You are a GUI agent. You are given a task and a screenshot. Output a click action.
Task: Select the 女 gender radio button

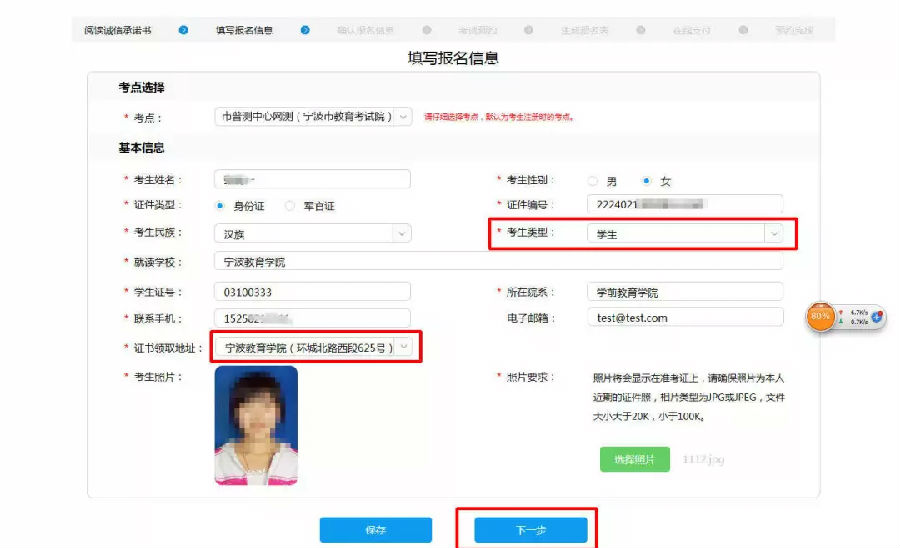[x=647, y=181]
